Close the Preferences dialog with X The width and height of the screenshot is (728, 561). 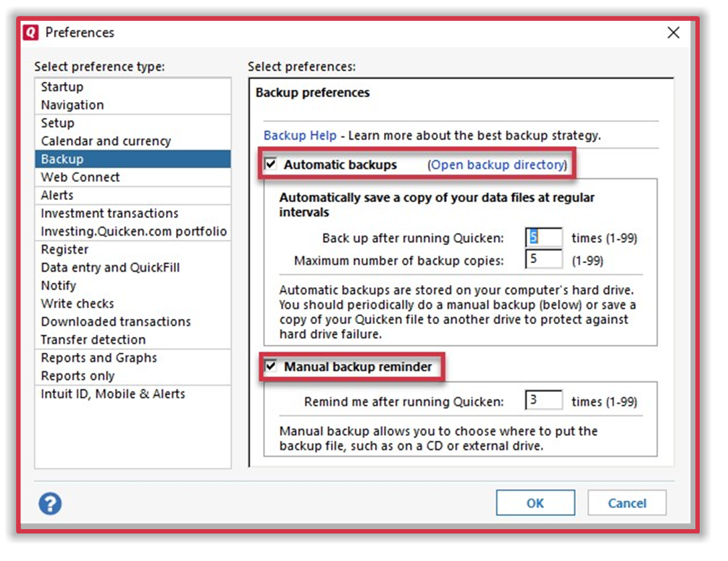pyautogui.click(x=673, y=33)
